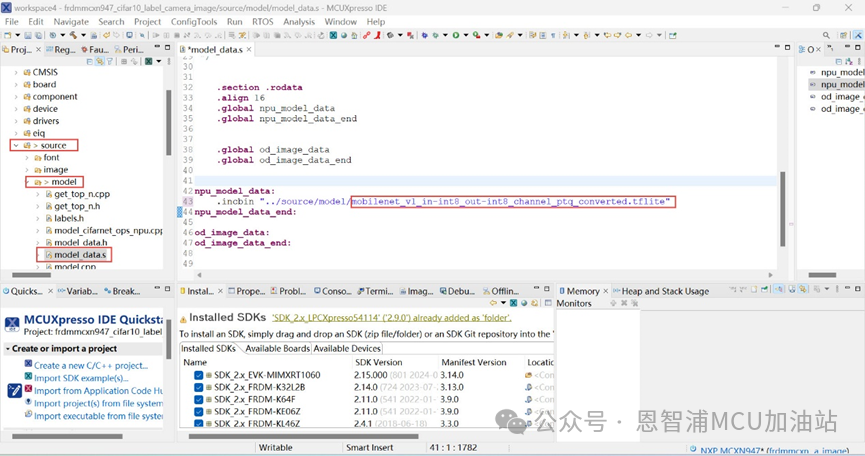Image resolution: width=865 pixels, height=456 pixels.
Task: Collapse the source folder in project tree
Action: pyautogui.click(x=16, y=145)
